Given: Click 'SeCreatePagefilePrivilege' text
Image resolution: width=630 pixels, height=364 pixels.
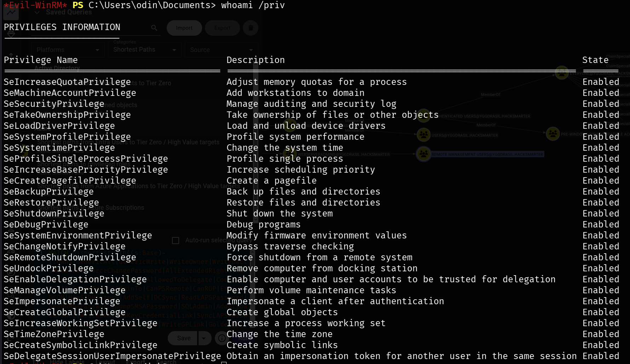Looking at the screenshot, I should (70, 181).
